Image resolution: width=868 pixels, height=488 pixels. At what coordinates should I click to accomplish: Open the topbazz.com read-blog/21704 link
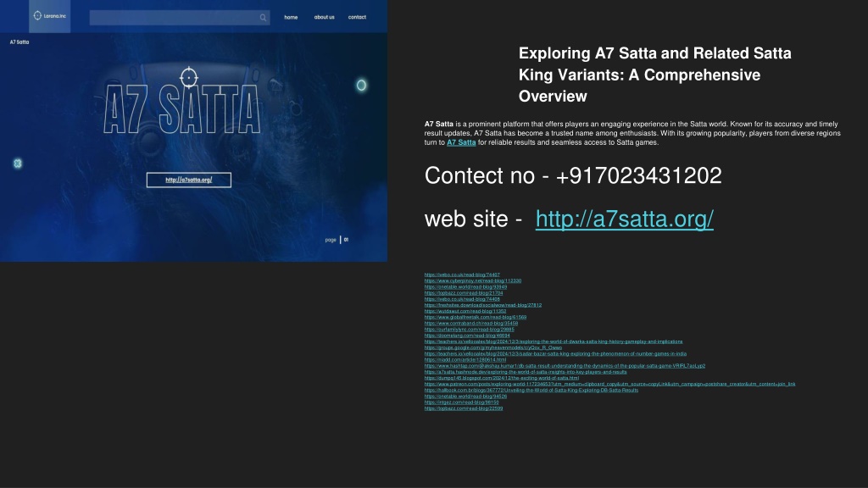(464, 292)
